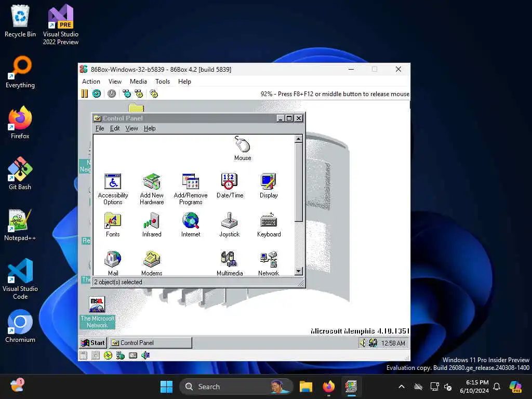Click Control Panel scrollbar down arrow
The width and height of the screenshot is (532, 399).
tap(298, 271)
